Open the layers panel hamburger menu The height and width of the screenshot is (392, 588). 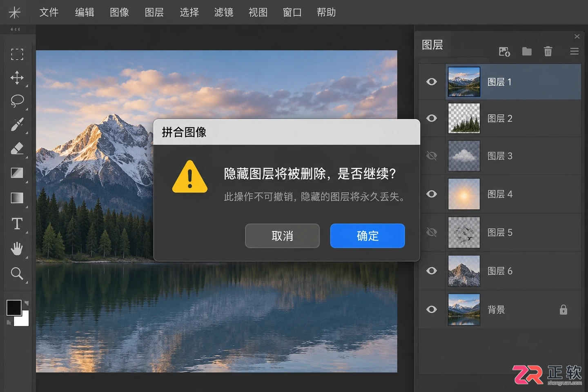click(x=575, y=51)
